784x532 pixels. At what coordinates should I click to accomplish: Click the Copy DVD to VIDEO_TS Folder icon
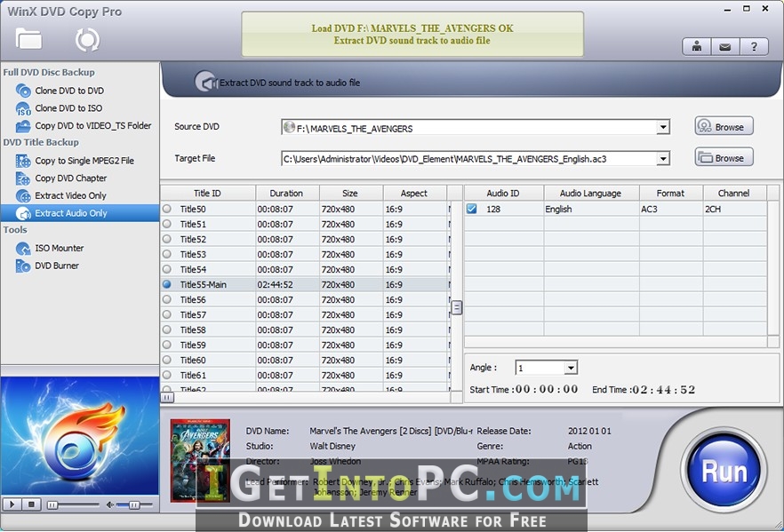(23, 126)
